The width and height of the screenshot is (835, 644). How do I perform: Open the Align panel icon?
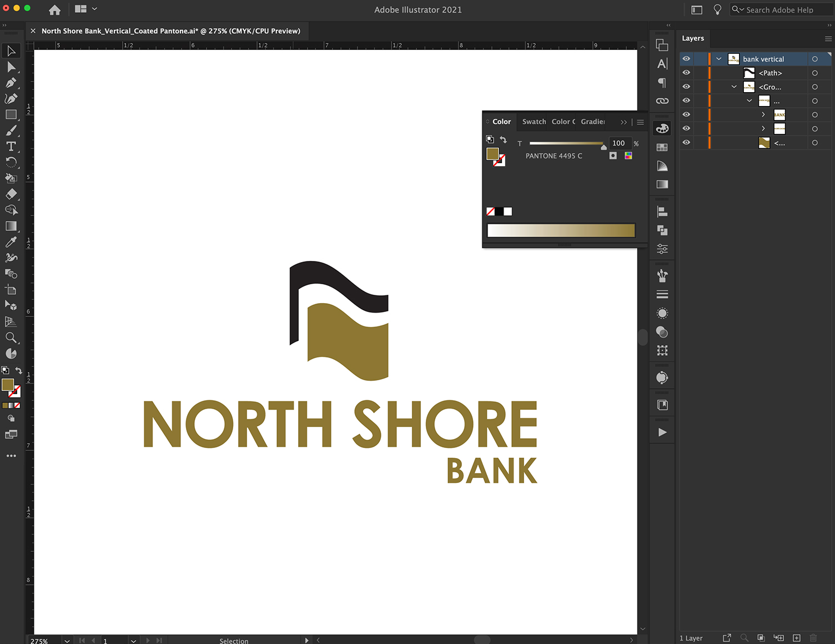662,212
